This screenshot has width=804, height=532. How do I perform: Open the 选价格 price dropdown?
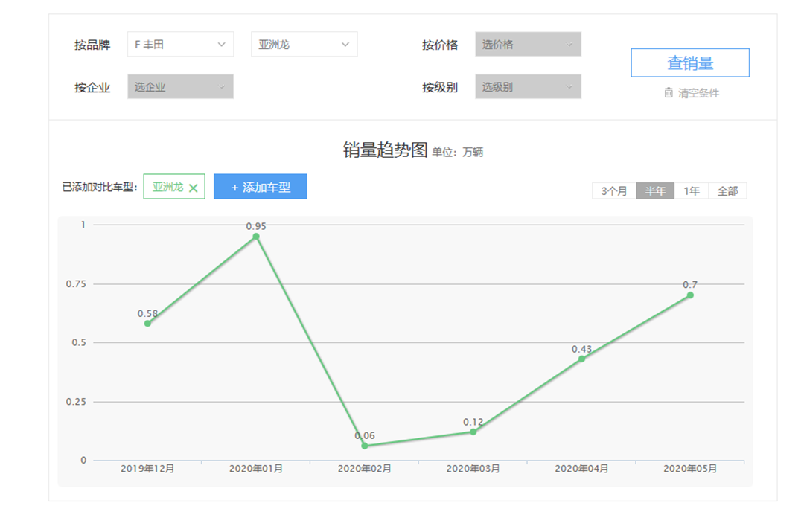click(x=528, y=45)
